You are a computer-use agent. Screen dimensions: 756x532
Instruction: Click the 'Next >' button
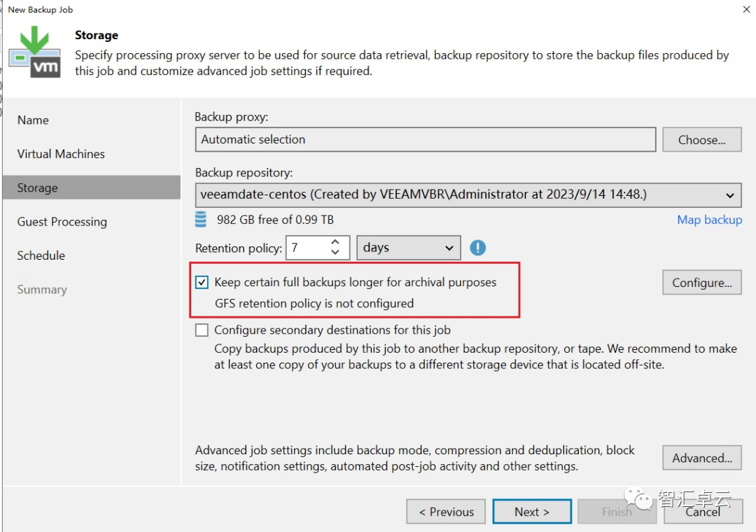click(532, 511)
